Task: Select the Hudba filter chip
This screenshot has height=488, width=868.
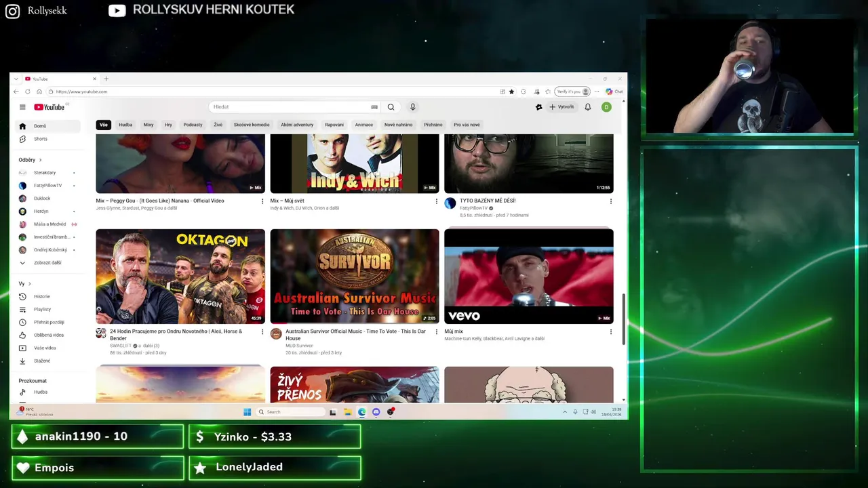Action: click(x=125, y=125)
